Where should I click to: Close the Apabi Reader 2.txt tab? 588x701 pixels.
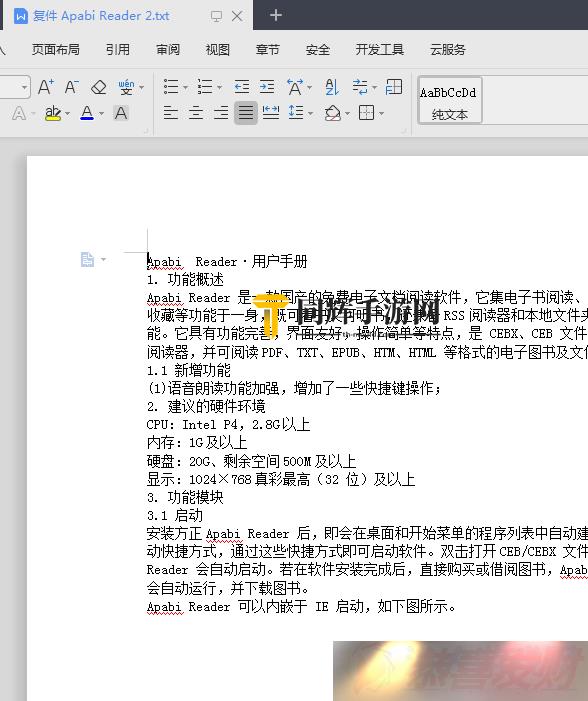[x=237, y=17]
